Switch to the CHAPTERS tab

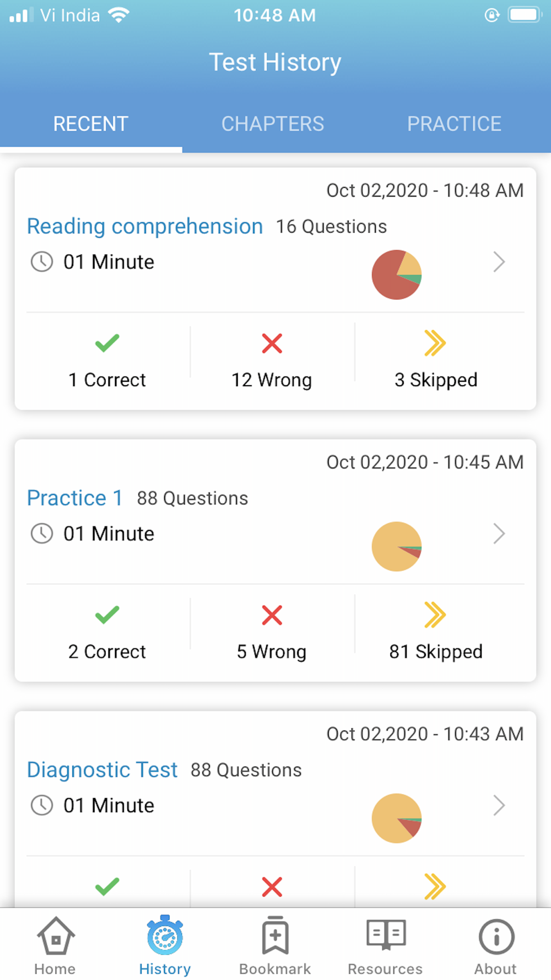(x=273, y=123)
